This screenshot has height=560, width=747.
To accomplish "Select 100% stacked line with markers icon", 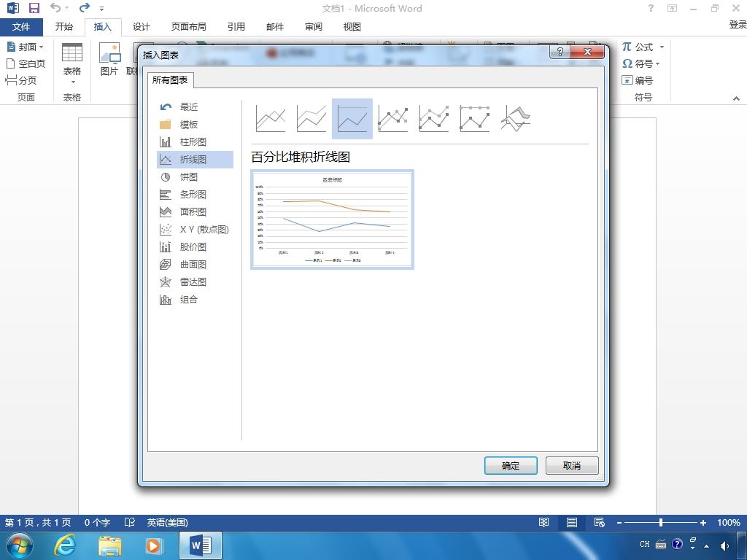I will pos(474,119).
